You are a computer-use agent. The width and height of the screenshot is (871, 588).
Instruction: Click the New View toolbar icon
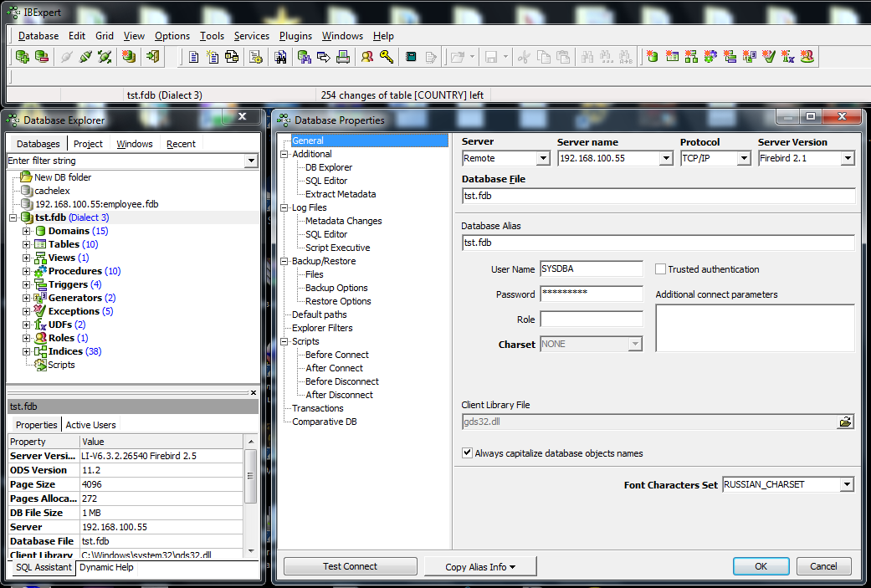coord(692,57)
